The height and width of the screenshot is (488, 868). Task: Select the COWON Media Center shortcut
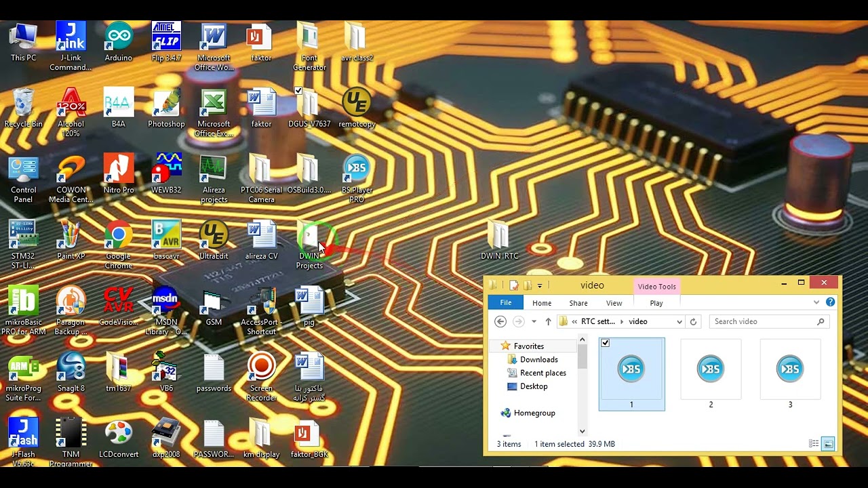(x=71, y=179)
